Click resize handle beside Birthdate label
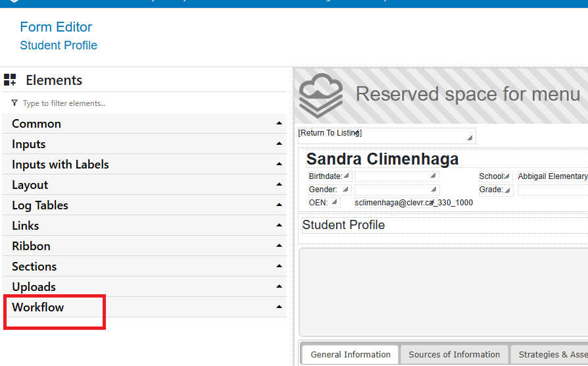 tap(347, 176)
